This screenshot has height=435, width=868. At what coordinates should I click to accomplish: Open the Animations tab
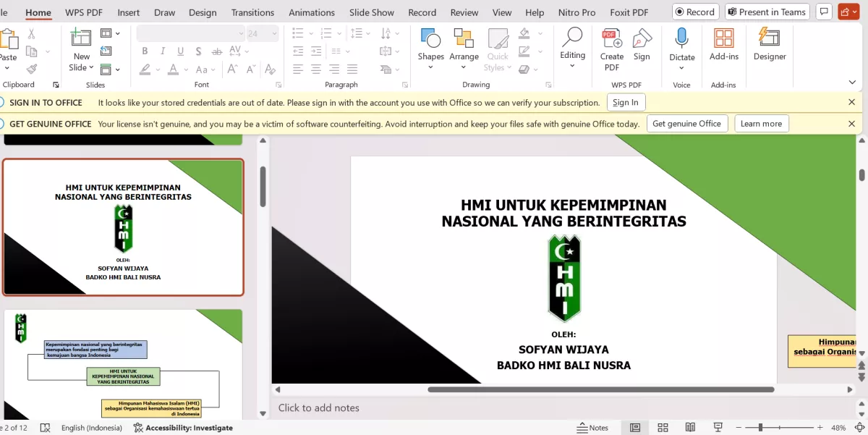[312, 12]
